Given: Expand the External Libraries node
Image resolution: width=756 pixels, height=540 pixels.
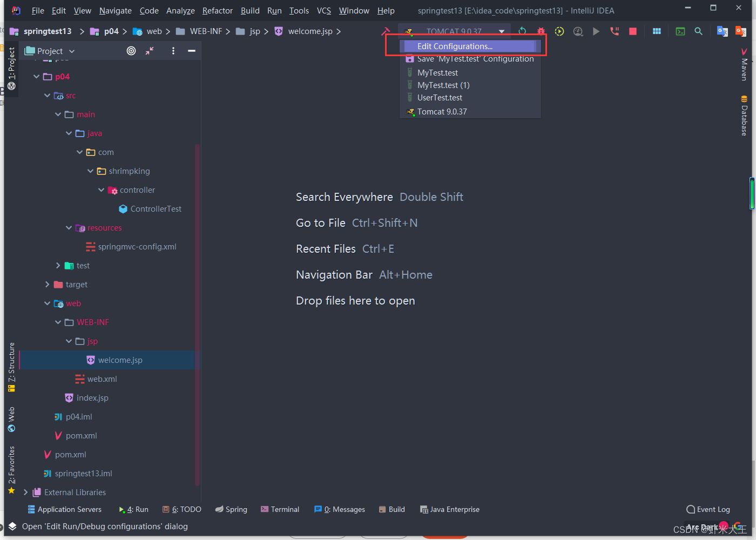Looking at the screenshot, I should (26, 492).
